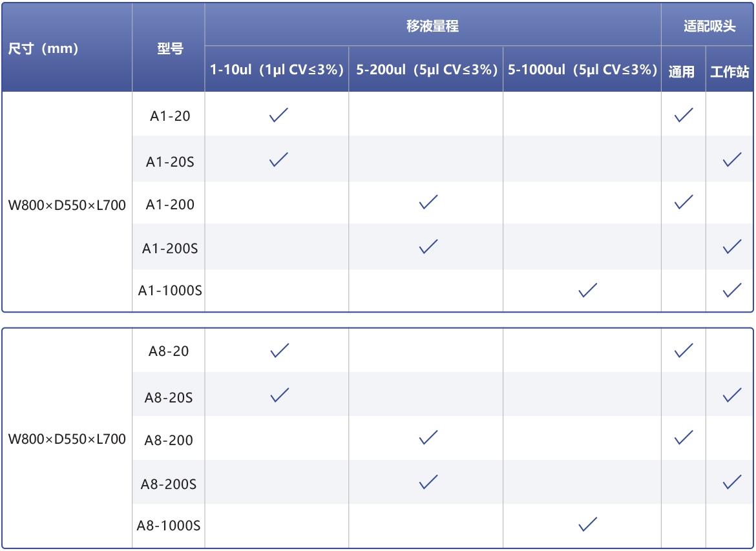This screenshot has height=551, width=756.
Task: Click the A1-200S workstation tip checkmark
Action: [x=732, y=246]
